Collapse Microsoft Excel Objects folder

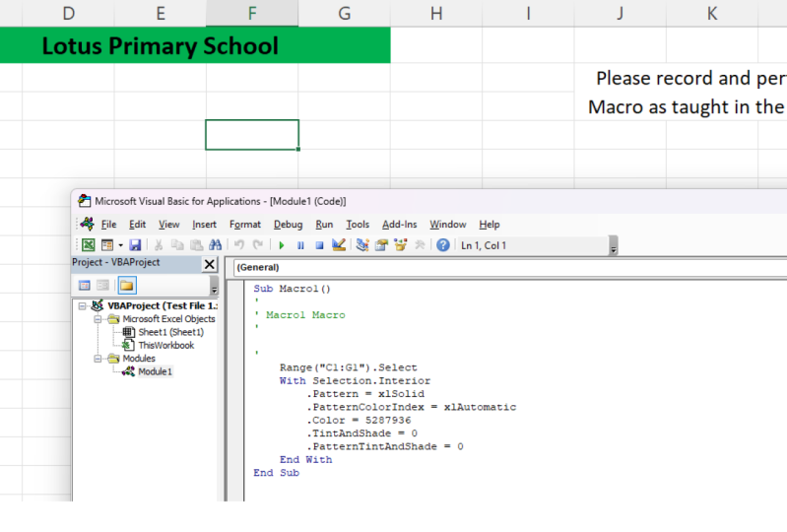tap(98, 319)
